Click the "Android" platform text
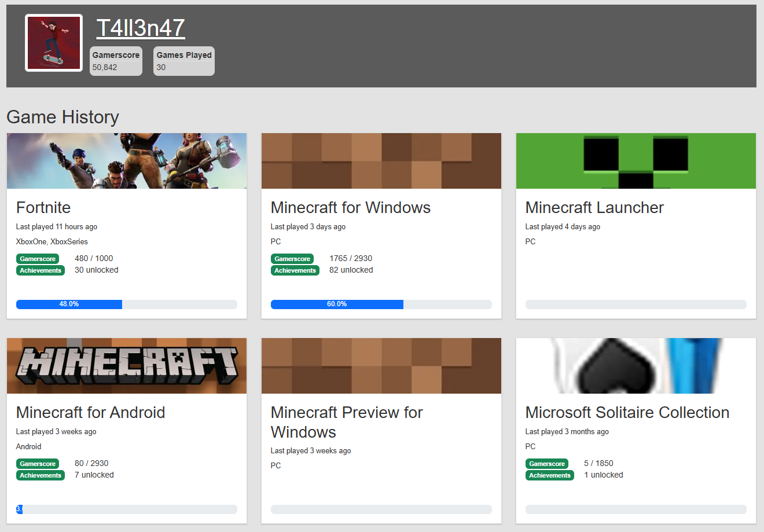 click(x=29, y=446)
